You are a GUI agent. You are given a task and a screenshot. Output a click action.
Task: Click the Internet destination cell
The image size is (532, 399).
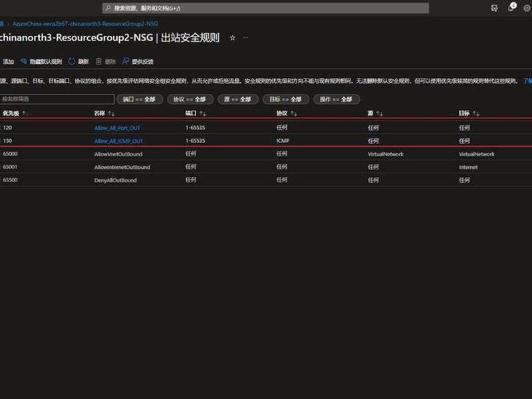click(x=468, y=168)
